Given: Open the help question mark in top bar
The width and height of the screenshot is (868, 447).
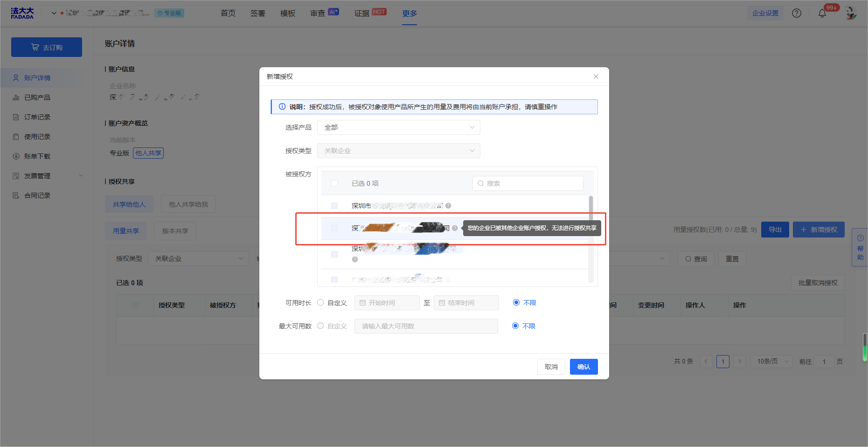Looking at the screenshot, I should (x=797, y=13).
